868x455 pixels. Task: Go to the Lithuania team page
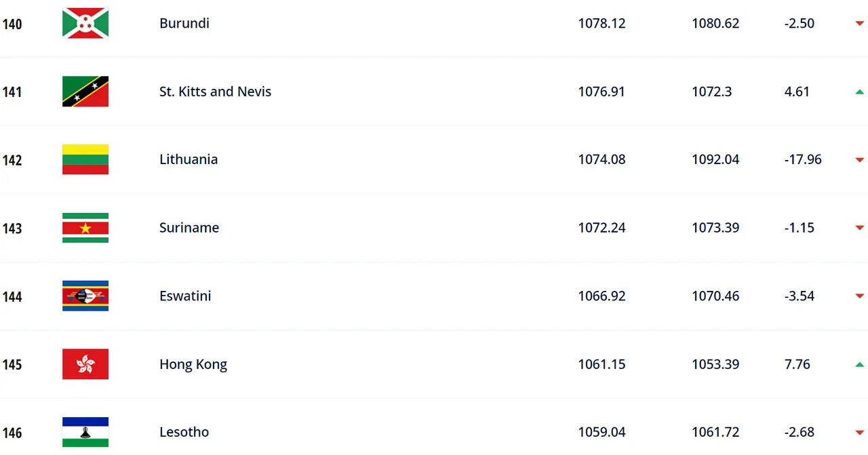189,159
